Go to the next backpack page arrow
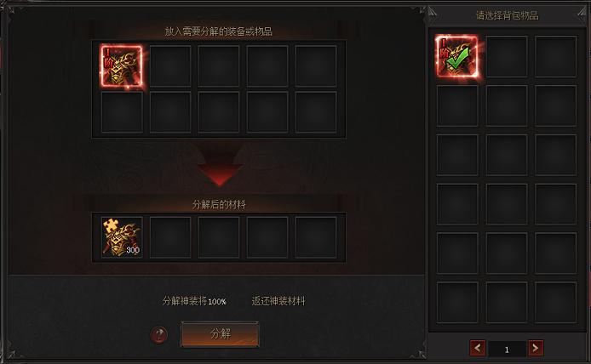591x364 pixels. pos(536,348)
